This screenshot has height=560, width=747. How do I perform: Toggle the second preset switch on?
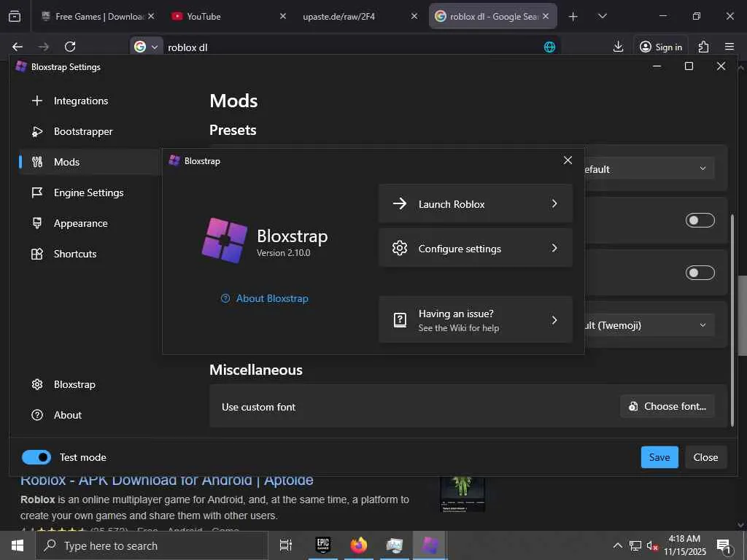pos(700,273)
